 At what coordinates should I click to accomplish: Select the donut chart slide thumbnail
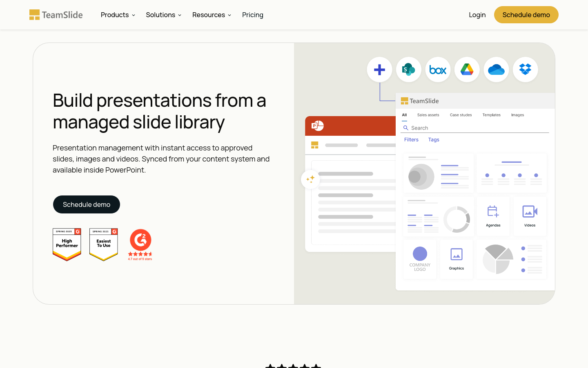[439, 216]
